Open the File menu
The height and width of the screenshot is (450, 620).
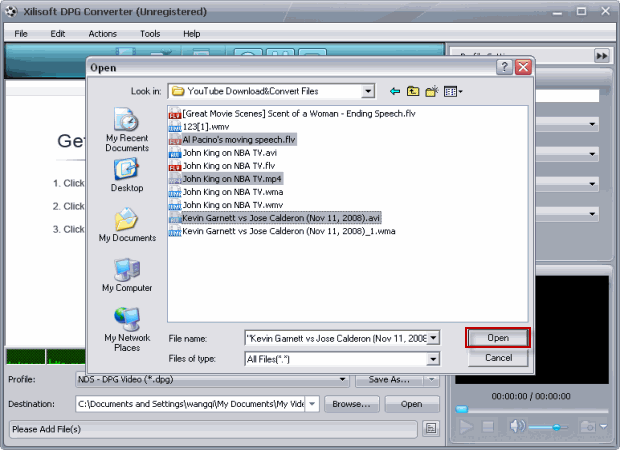(x=21, y=34)
